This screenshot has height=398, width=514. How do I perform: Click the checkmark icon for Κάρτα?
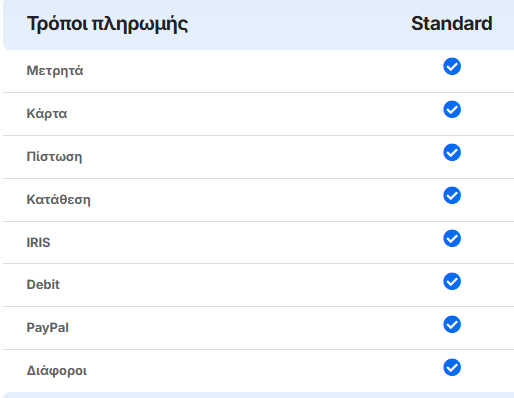coord(452,110)
